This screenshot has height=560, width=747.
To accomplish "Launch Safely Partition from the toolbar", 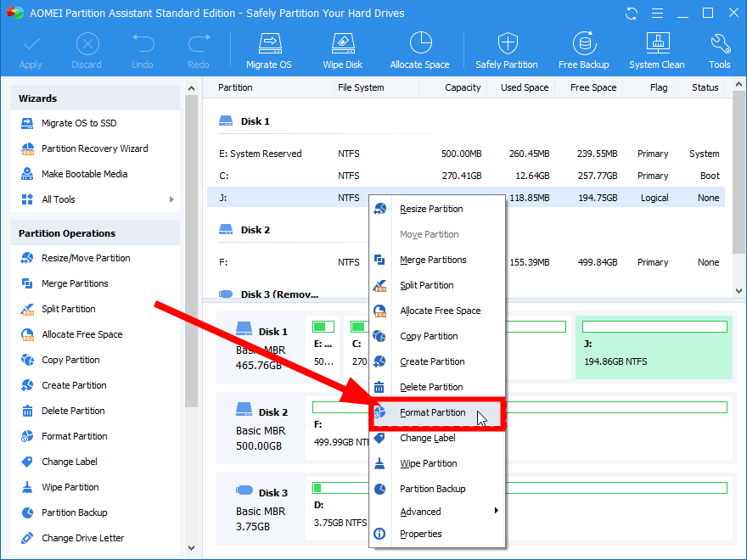I will [507, 50].
